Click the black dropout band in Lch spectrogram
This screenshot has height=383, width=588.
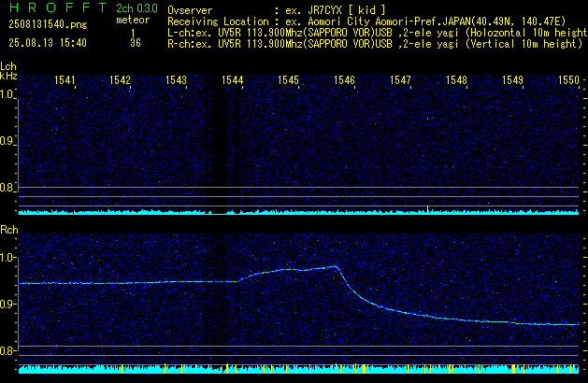[218, 144]
